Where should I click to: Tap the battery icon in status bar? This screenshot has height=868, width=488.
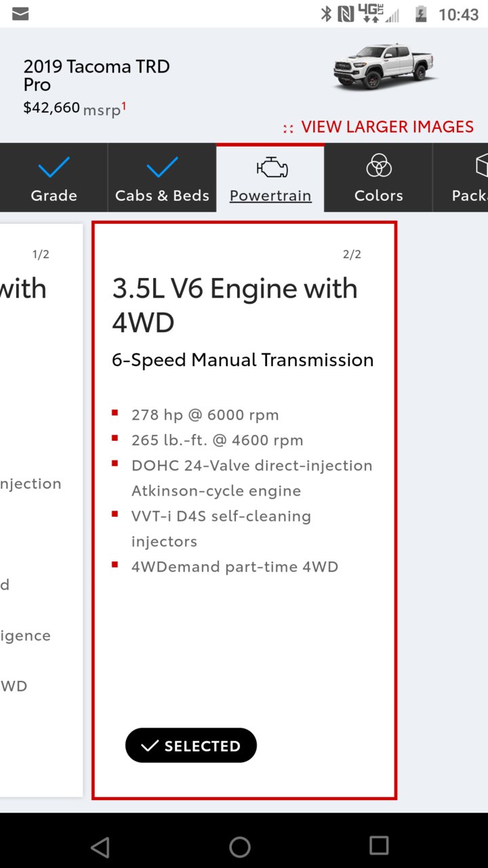pyautogui.click(x=421, y=14)
